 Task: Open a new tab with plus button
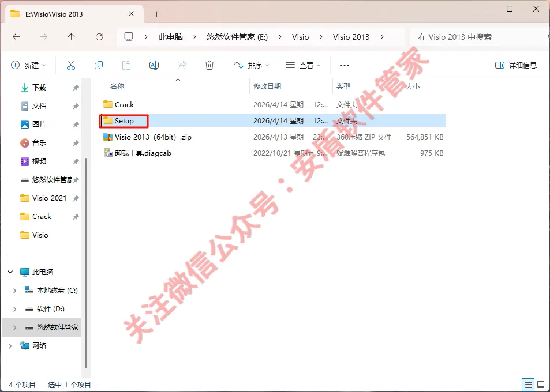point(157,14)
